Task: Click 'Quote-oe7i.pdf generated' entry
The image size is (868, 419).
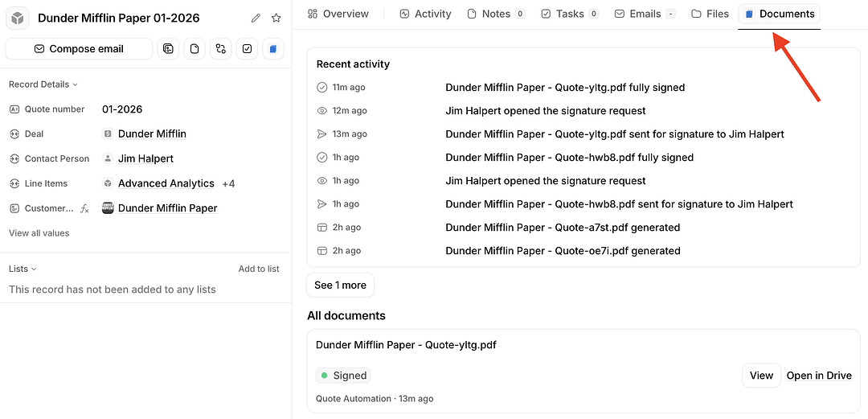Action: [563, 250]
